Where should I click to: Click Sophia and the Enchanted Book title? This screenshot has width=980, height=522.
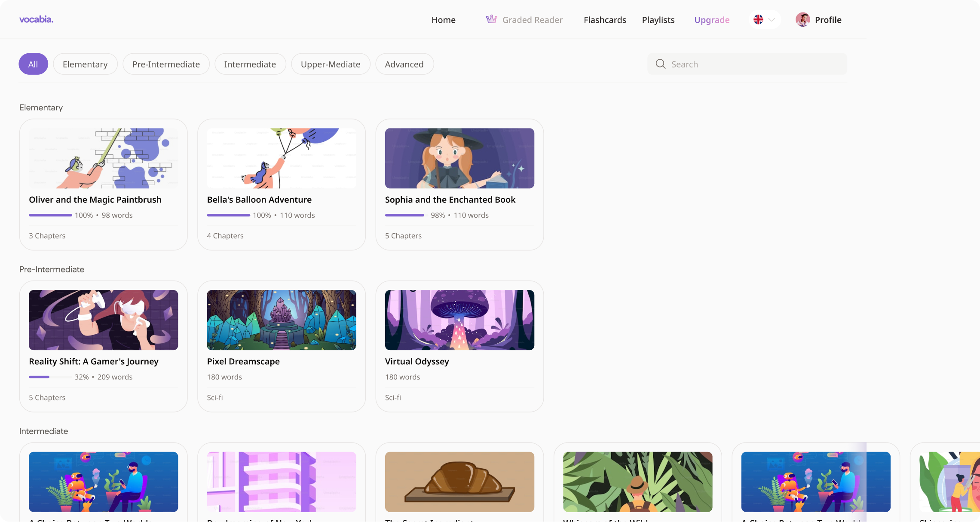[x=450, y=200]
